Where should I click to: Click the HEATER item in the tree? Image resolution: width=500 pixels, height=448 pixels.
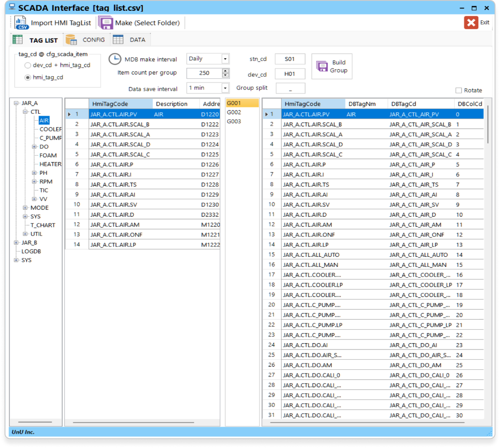pos(50,164)
